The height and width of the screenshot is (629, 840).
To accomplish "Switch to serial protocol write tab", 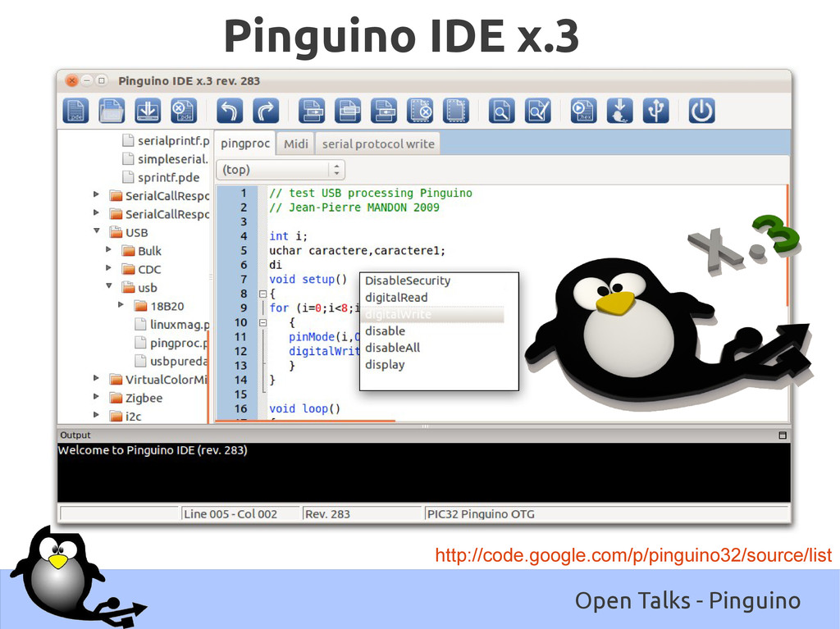I will point(378,144).
